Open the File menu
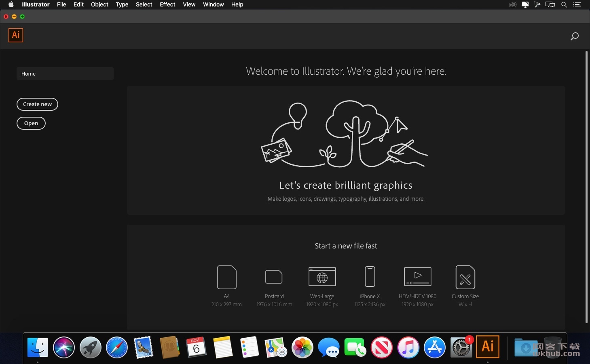This screenshot has width=590, height=364. (x=61, y=4)
